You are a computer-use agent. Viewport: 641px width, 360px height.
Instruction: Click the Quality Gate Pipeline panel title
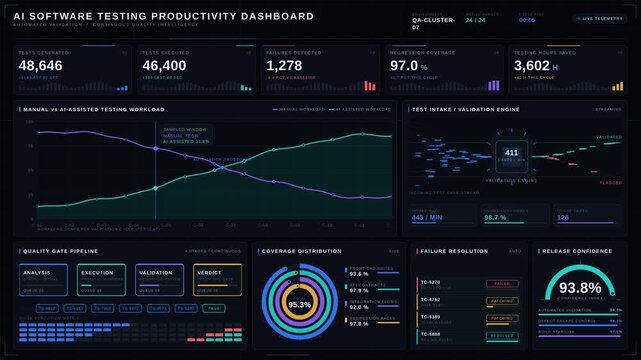(x=60, y=251)
